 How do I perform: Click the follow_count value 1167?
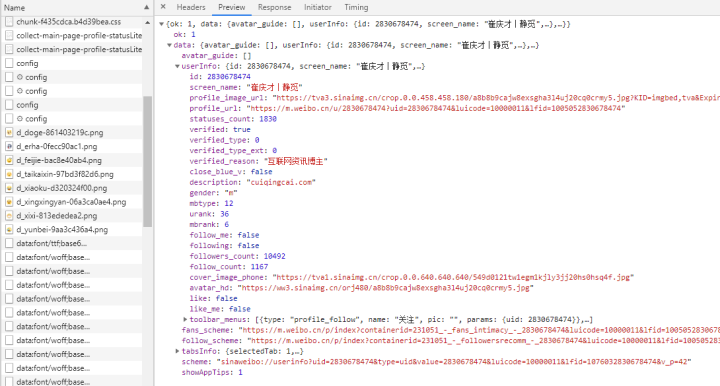[259, 267]
